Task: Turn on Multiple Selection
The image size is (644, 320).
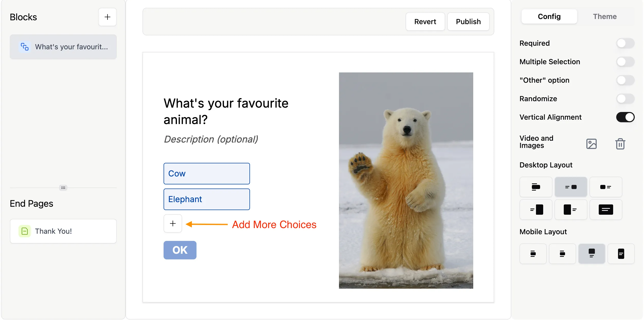Action: click(625, 62)
